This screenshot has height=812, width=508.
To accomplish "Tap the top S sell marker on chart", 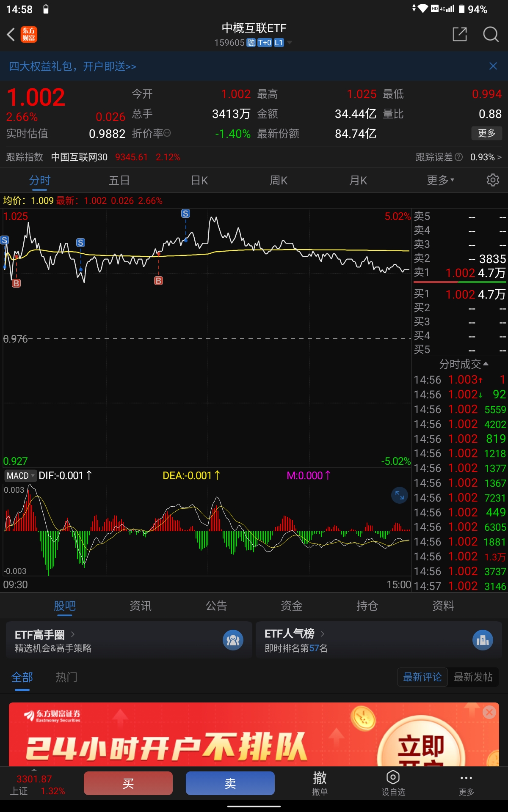I will pyautogui.click(x=185, y=214).
